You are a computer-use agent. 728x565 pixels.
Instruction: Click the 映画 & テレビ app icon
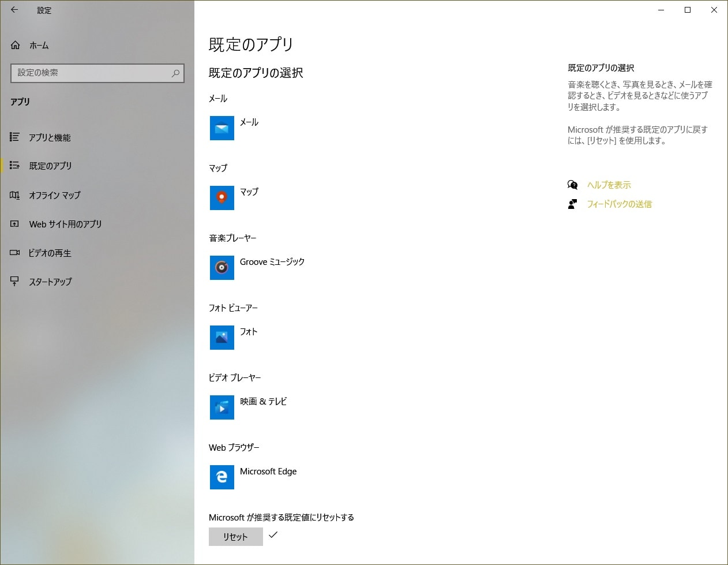[222, 407]
